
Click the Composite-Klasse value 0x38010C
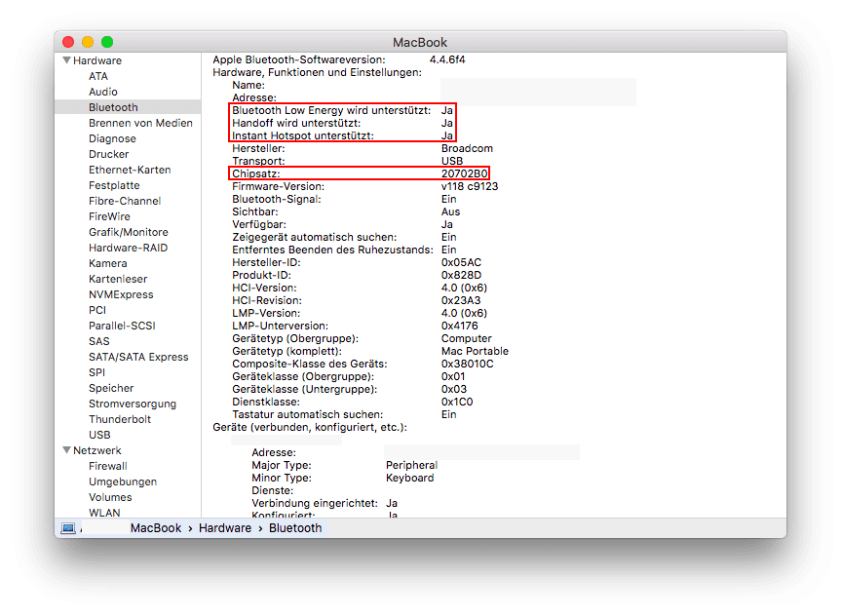pyautogui.click(x=467, y=364)
